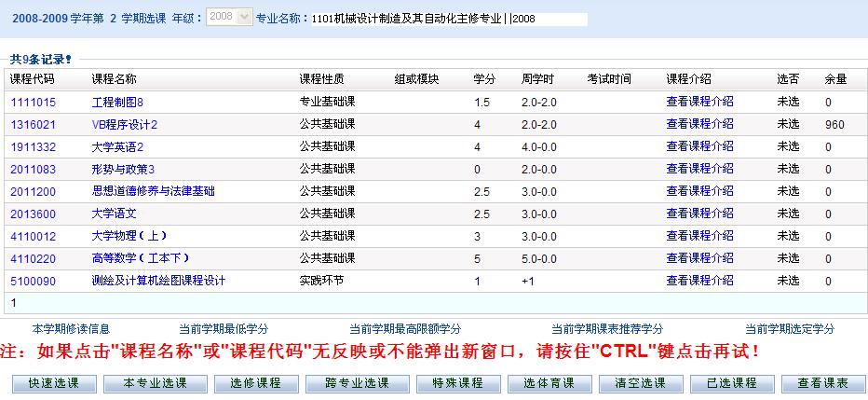Select the 跨专业选课 button
The height and width of the screenshot is (400, 868).
pos(357,383)
